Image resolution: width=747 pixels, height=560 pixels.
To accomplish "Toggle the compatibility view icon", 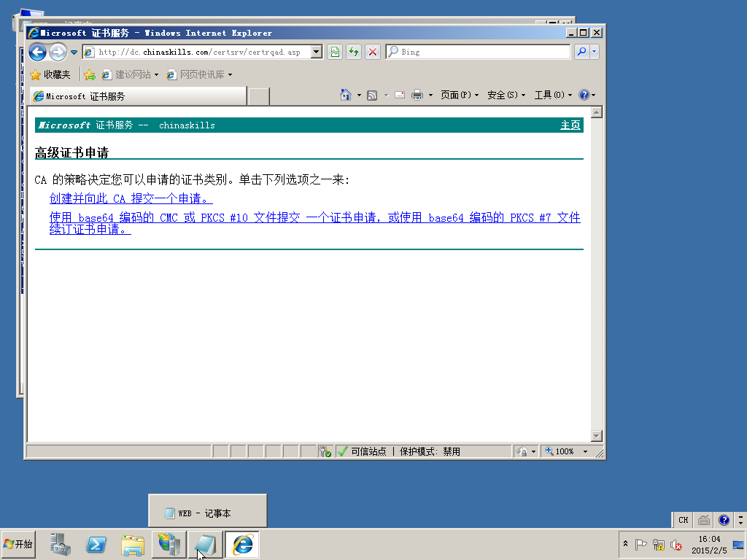I will coord(336,52).
